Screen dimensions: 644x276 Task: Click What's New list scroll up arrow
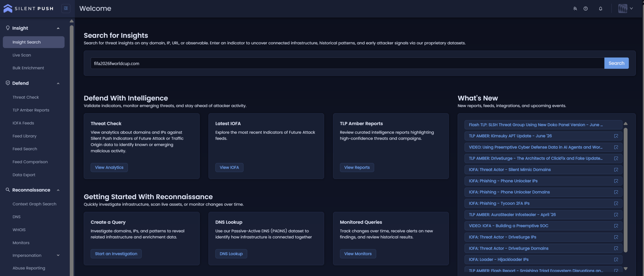[626, 124]
